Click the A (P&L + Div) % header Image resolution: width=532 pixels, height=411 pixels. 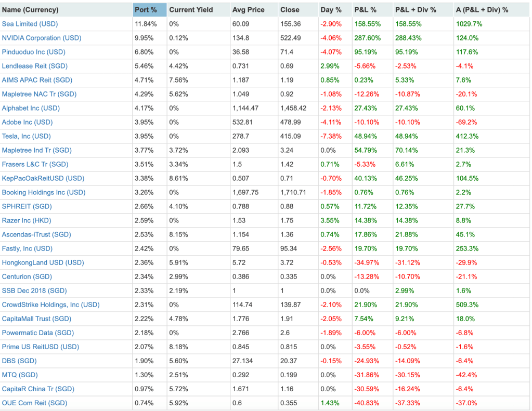tap(482, 10)
